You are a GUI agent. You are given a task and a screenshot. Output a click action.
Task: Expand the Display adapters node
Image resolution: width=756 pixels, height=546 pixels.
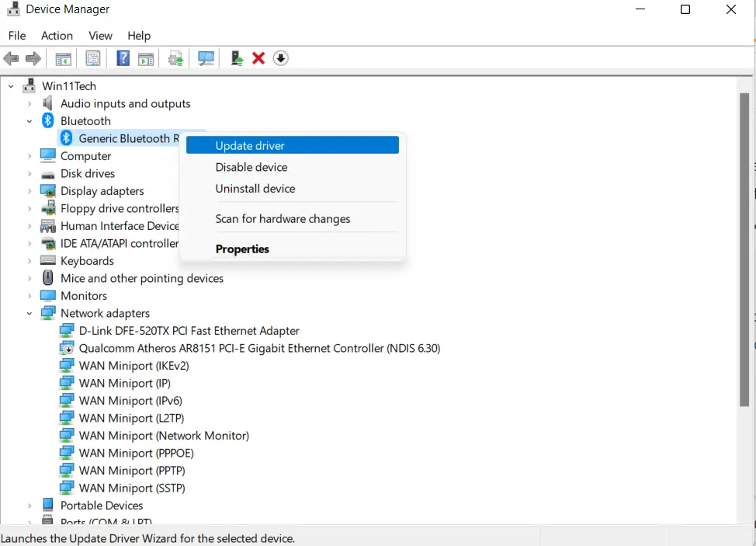29,191
